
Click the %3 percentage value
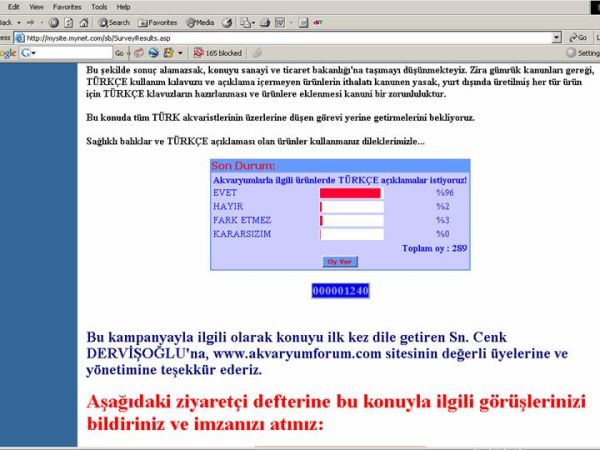(443, 220)
